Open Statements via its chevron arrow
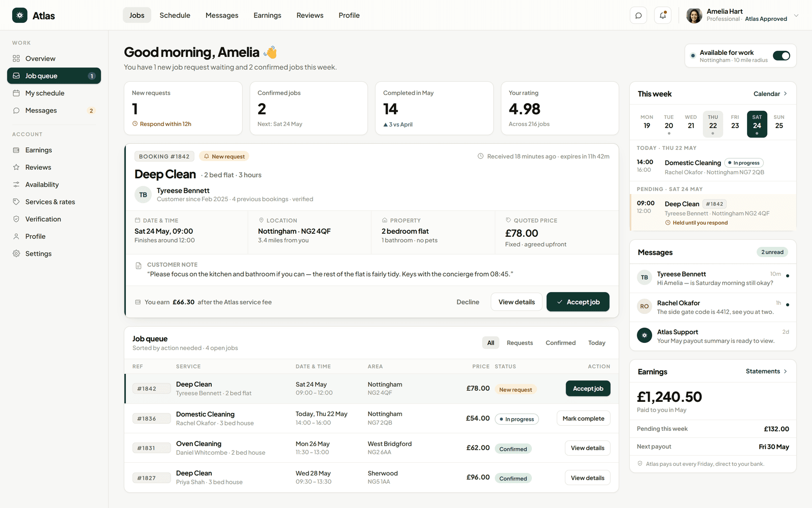 [785, 371]
